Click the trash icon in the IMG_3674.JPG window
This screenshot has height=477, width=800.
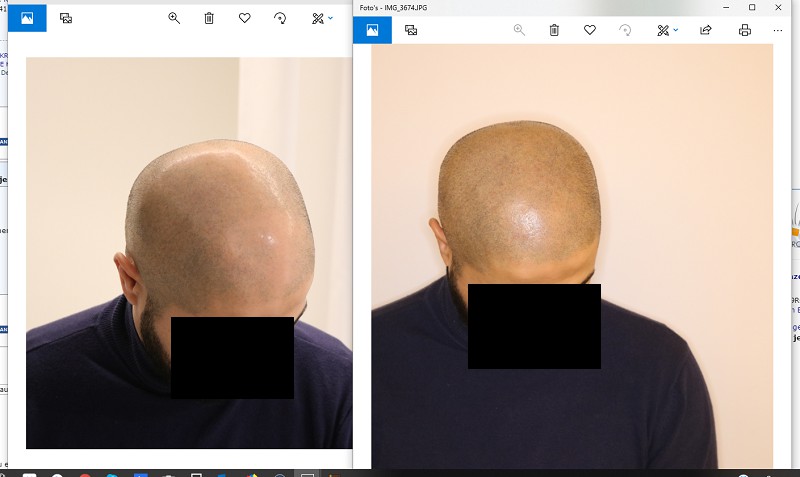point(554,30)
